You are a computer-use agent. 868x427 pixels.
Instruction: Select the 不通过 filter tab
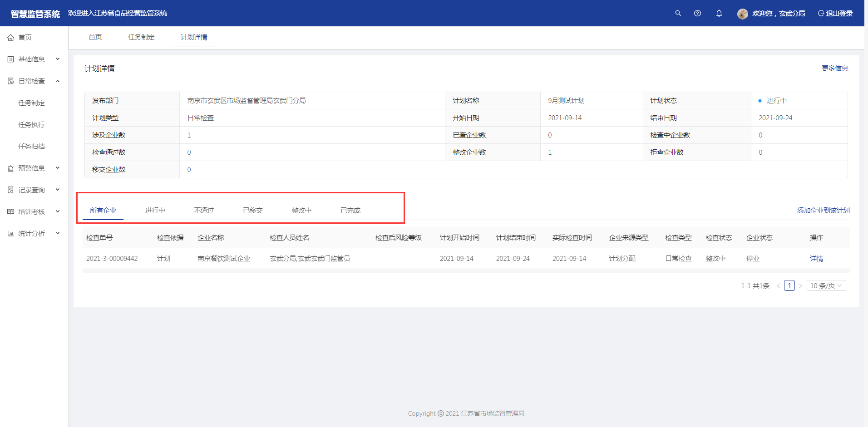point(204,211)
